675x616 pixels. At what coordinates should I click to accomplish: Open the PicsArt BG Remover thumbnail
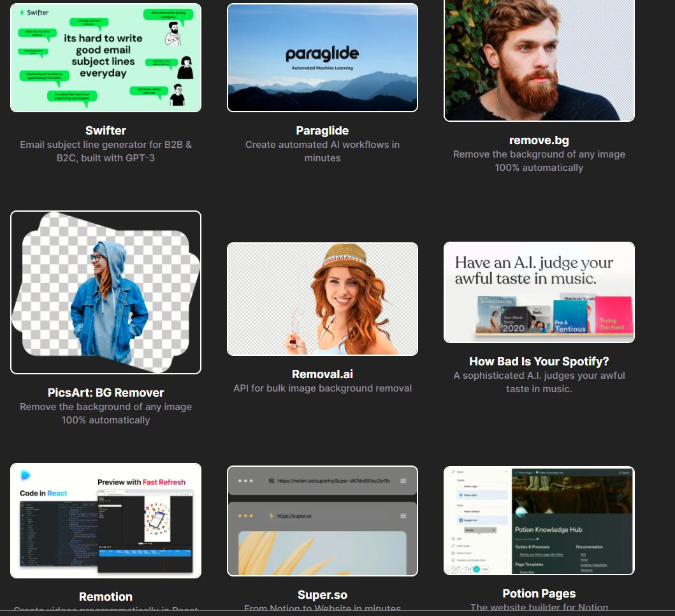coord(105,292)
